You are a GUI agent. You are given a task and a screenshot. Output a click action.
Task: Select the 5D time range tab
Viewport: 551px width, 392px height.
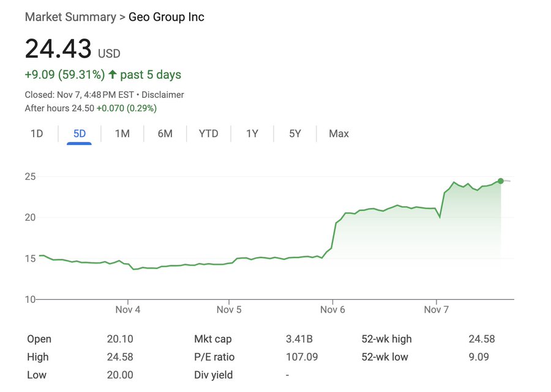coord(80,134)
